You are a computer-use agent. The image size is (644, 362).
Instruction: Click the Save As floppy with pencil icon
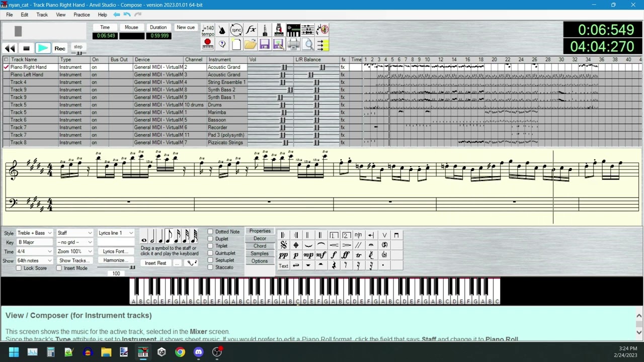(279, 45)
